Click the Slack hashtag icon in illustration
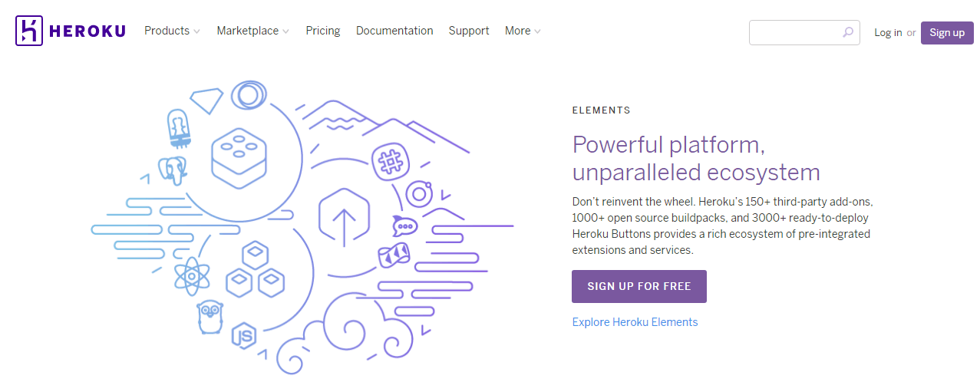The height and width of the screenshot is (382, 980). point(389,162)
